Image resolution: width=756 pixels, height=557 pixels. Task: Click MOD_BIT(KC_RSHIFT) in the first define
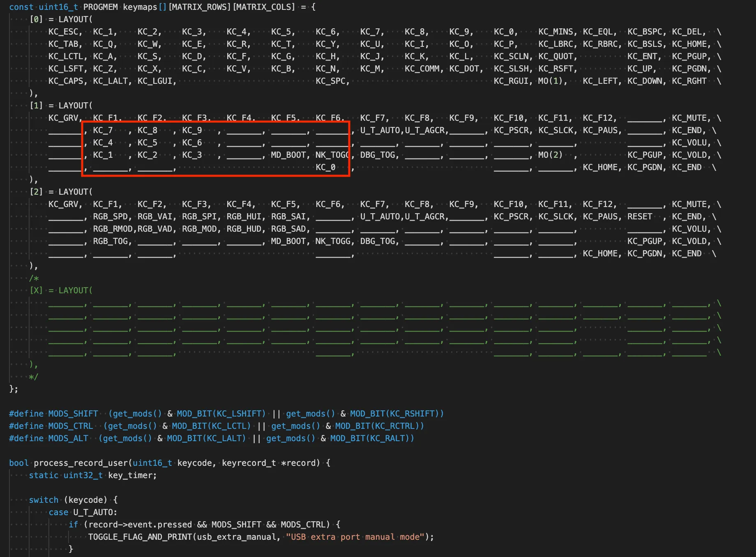pyautogui.click(x=396, y=414)
